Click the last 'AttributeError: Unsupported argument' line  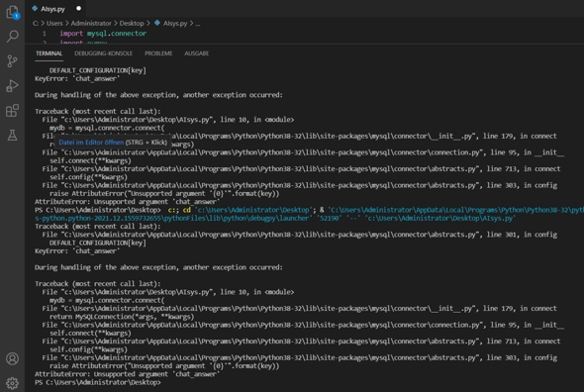(127, 374)
